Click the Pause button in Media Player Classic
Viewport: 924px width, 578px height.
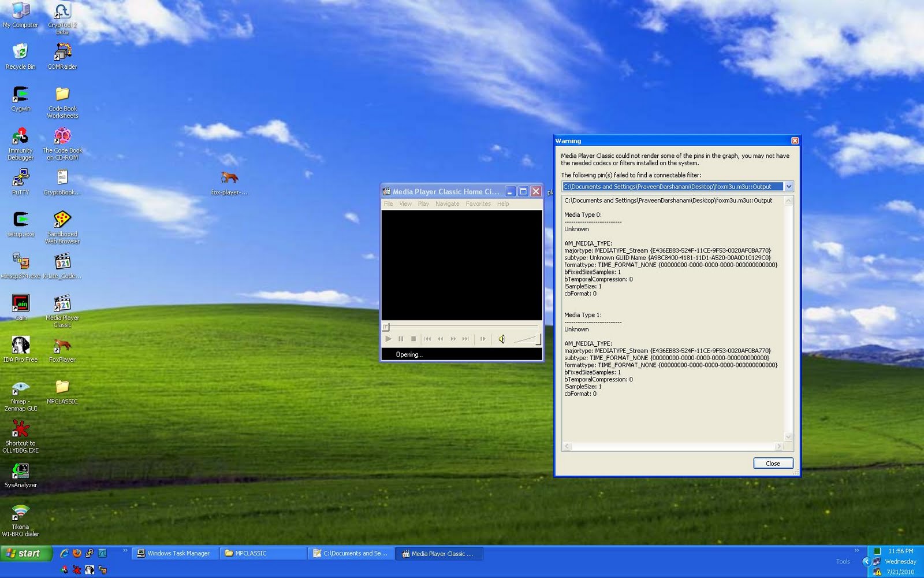[401, 339]
